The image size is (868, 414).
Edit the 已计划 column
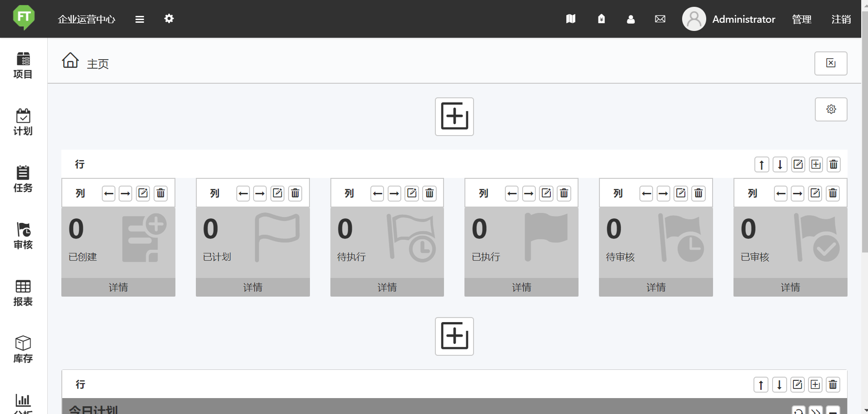(x=278, y=193)
